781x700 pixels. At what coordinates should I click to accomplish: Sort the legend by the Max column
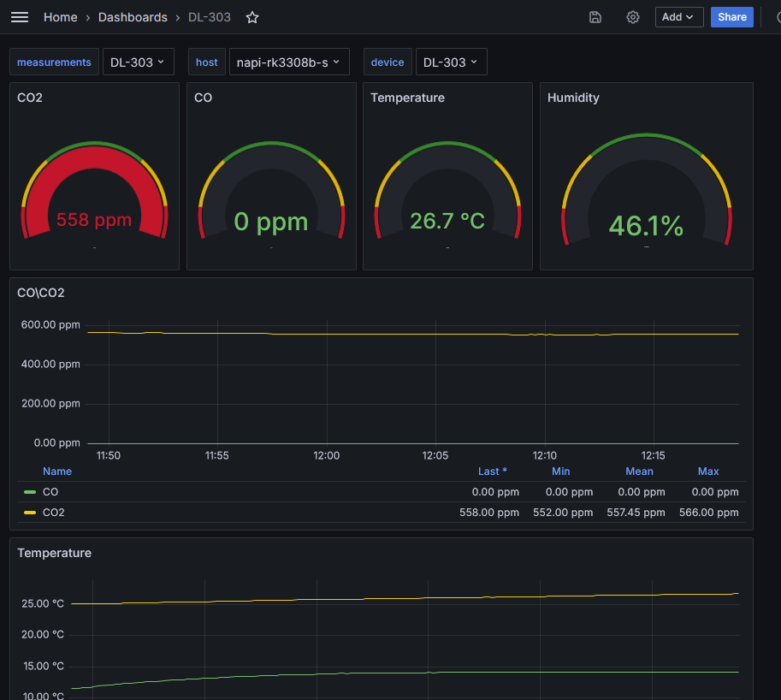point(708,472)
